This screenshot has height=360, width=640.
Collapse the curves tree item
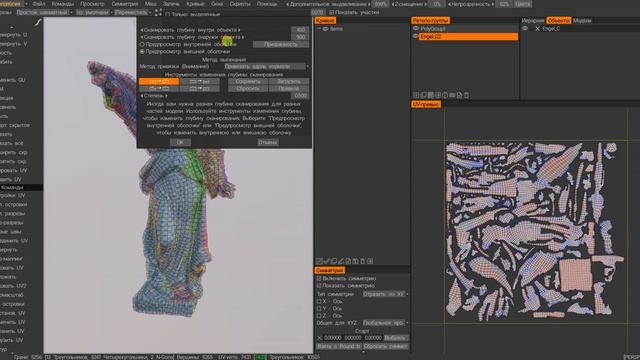[x=319, y=29]
